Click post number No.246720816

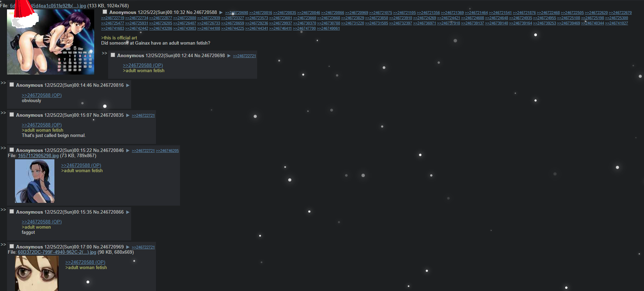(108, 85)
